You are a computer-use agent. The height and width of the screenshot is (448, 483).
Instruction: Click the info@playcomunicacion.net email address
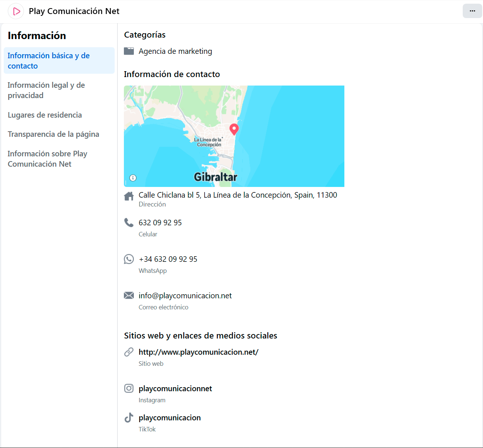pyautogui.click(x=185, y=296)
